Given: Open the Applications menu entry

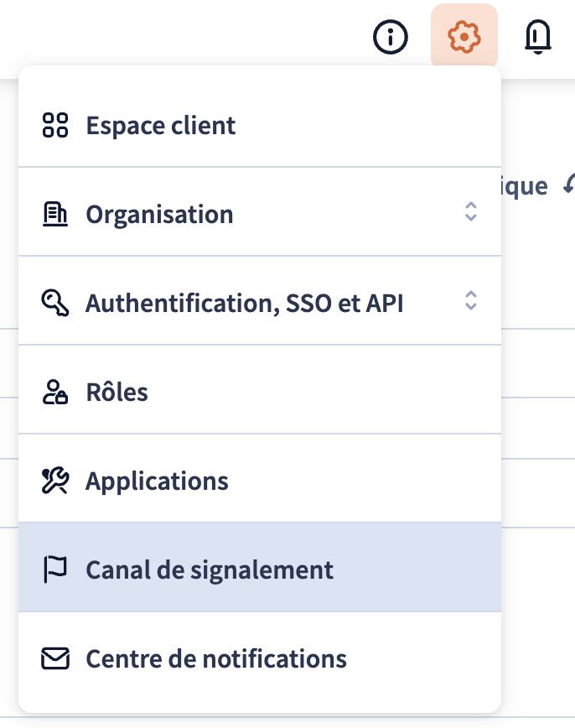Looking at the screenshot, I should tap(260, 479).
